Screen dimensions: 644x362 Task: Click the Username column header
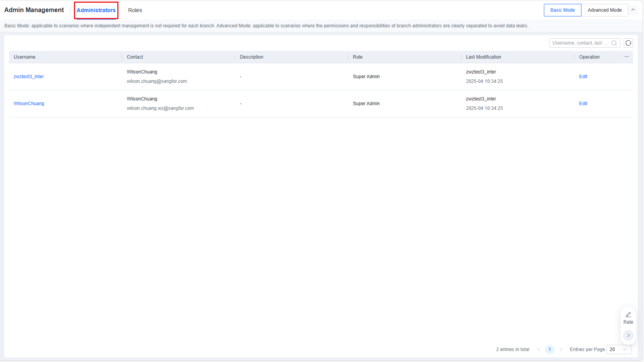pos(25,57)
